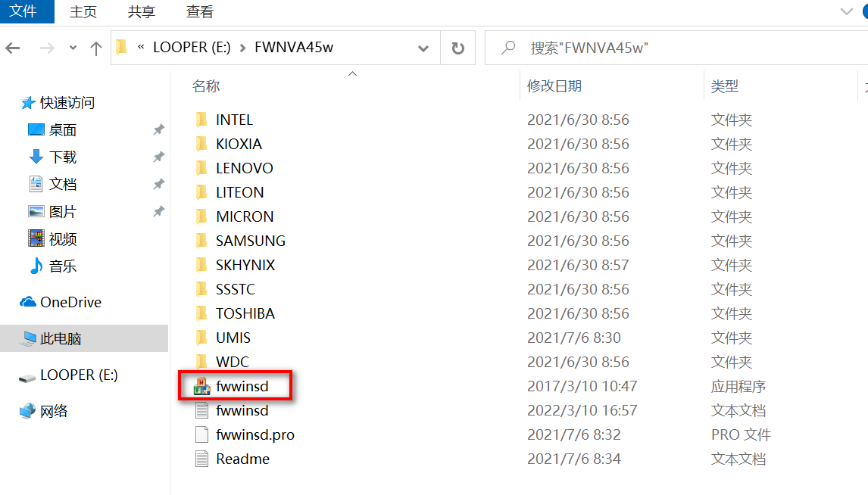The height and width of the screenshot is (495, 868).
Task: Select the SAMSUNG folder icon
Action: [x=201, y=241]
